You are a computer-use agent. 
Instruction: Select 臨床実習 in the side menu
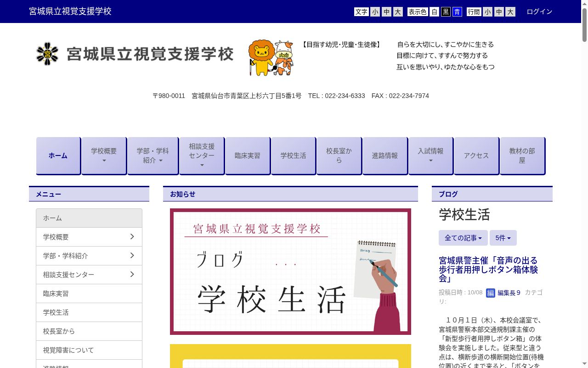pos(89,293)
